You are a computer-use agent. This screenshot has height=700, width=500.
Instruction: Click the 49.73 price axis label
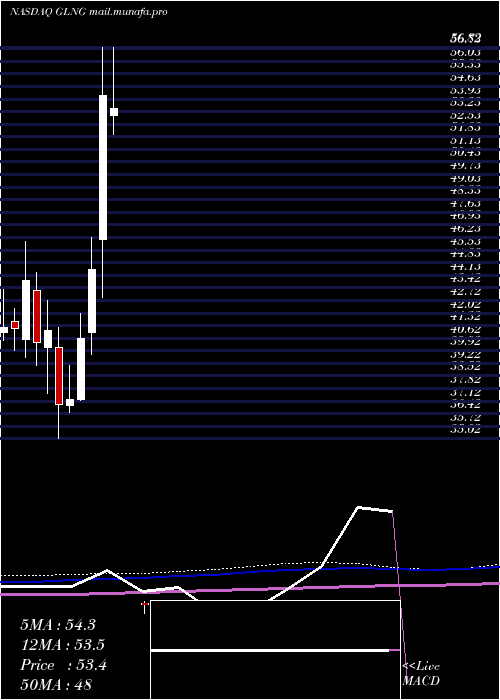(465, 166)
